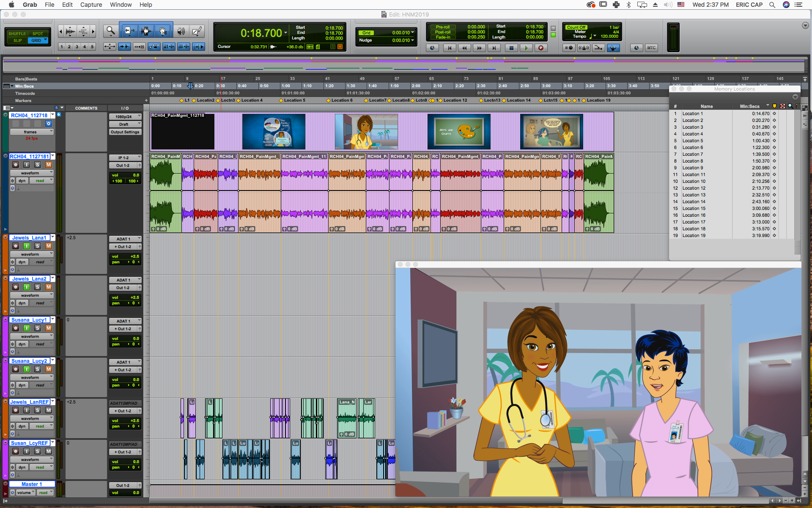The width and height of the screenshot is (812, 508).
Task: Open macOS Spotlight search icon
Action: pyautogui.click(x=772, y=5)
